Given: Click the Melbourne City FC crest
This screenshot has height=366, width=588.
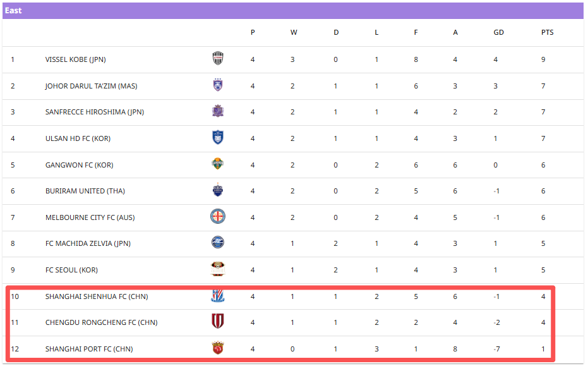Looking at the screenshot, I should coord(217,217).
